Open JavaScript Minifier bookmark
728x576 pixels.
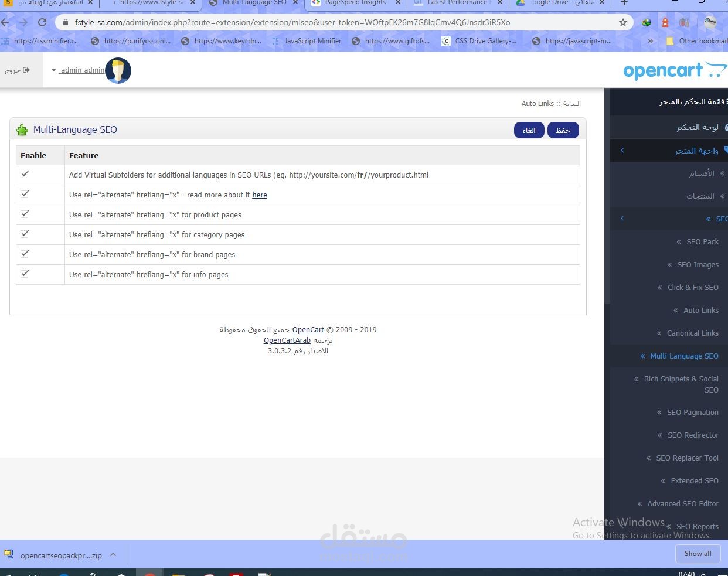click(x=306, y=41)
